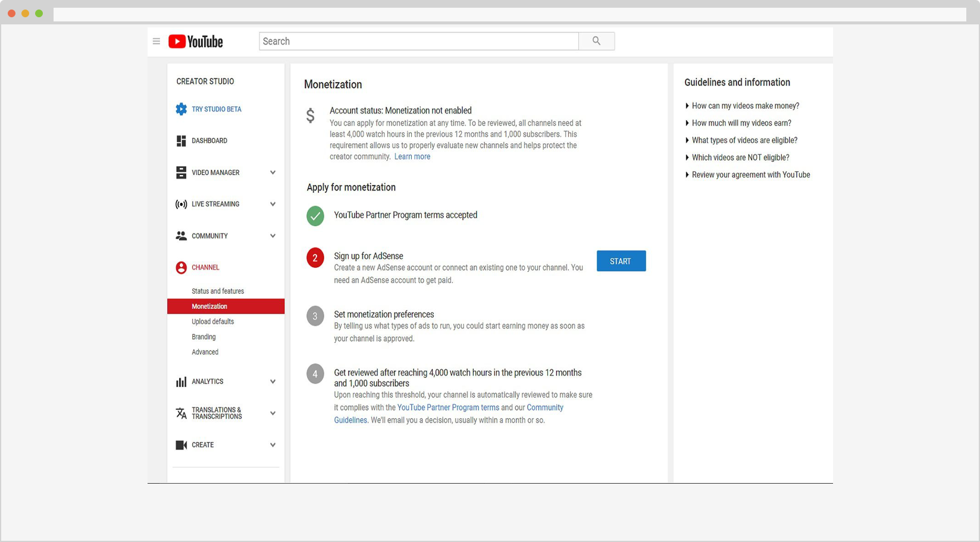
Task: Follow the YouTube Partner Program terms link
Action: (448, 408)
